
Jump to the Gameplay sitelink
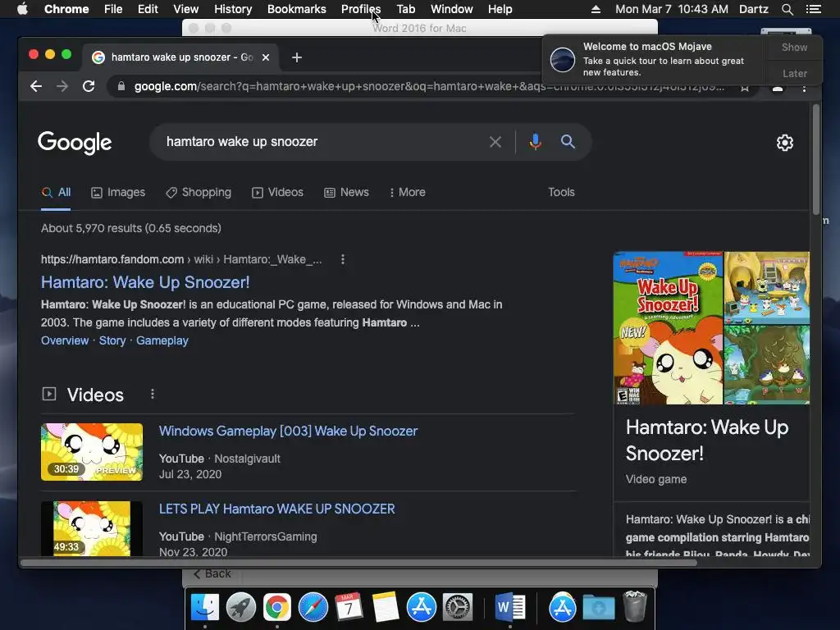tap(162, 340)
